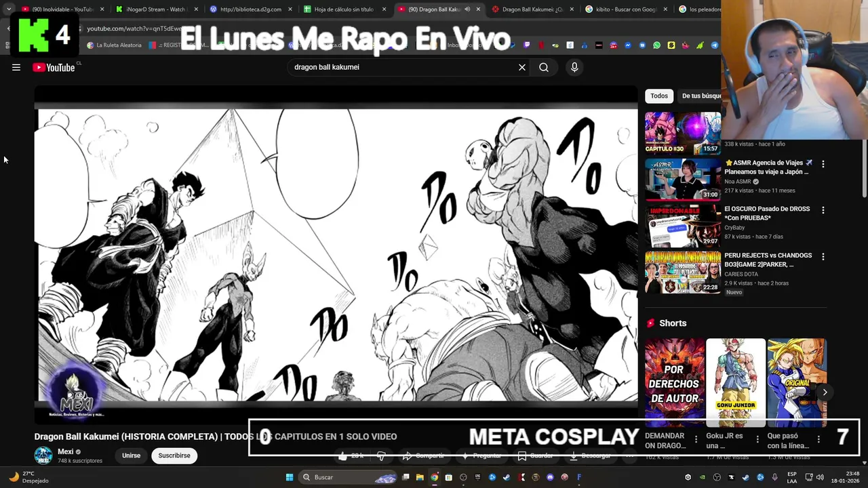
Task: Click the Compartir share button
Action: tap(424, 456)
